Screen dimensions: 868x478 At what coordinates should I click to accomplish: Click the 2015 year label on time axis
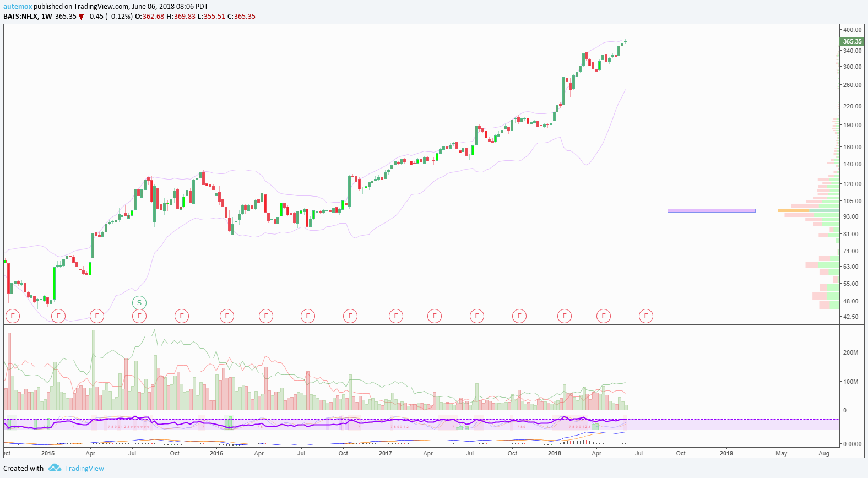click(x=48, y=453)
